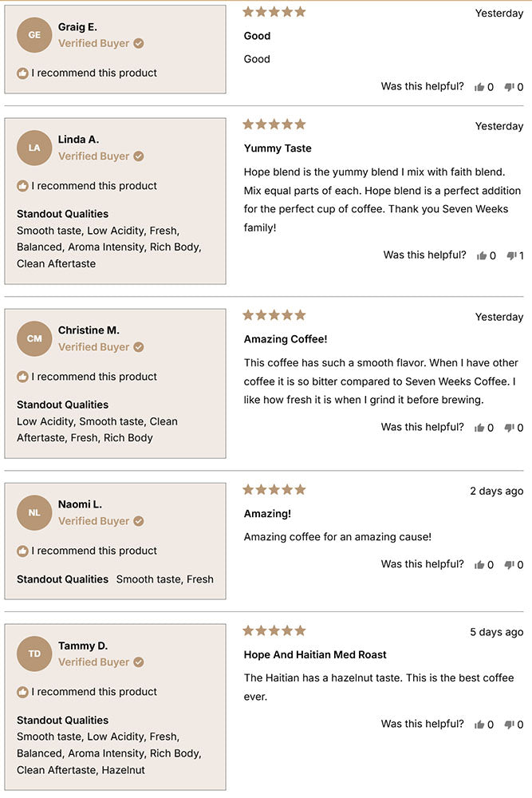The height and width of the screenshot is (798, 532).
Task: Click reviewer name Christine M.
Action: [89, 330]
